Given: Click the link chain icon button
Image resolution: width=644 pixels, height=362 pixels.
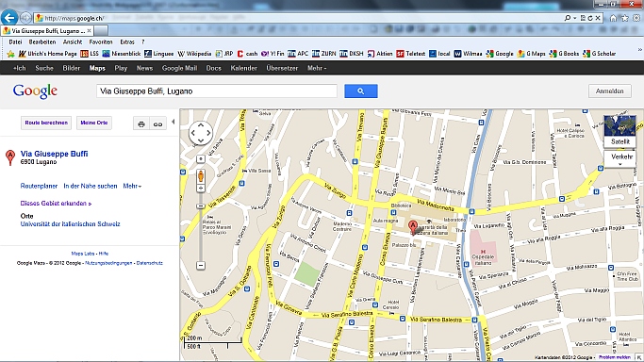Looking at the screenshot, I should (157, 123).
